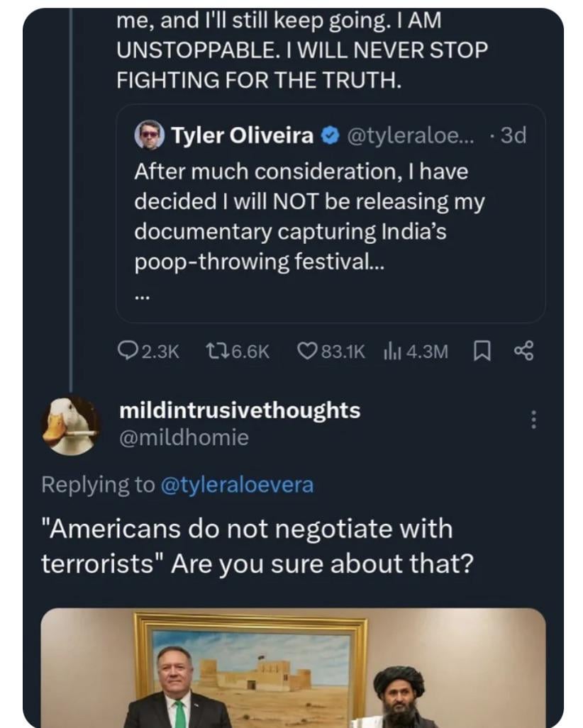This screenshot has height=728, width=583.
Task: Expand the quoted tweet's trailing ellipsis
Action: pyautogui.click(x=143, y=296)
